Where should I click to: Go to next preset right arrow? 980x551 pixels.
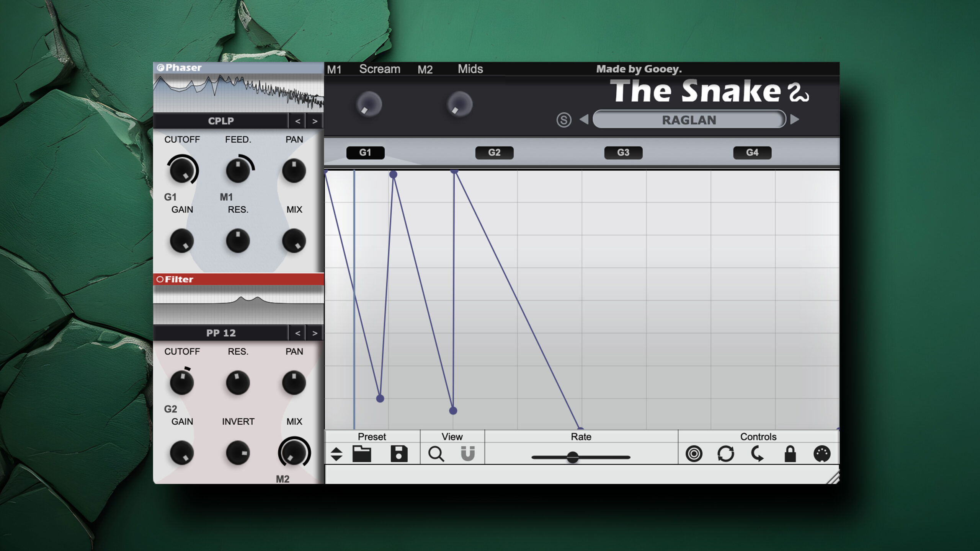[795, 120]
